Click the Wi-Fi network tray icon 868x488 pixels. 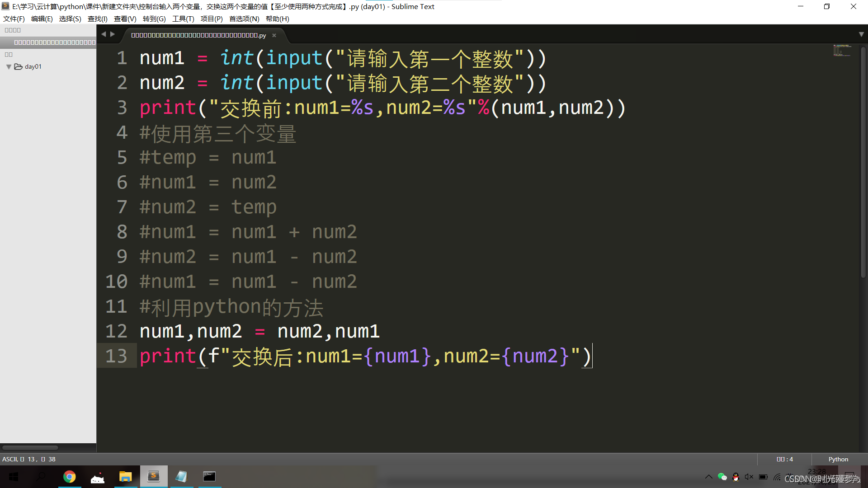click(x=777, y=477)
